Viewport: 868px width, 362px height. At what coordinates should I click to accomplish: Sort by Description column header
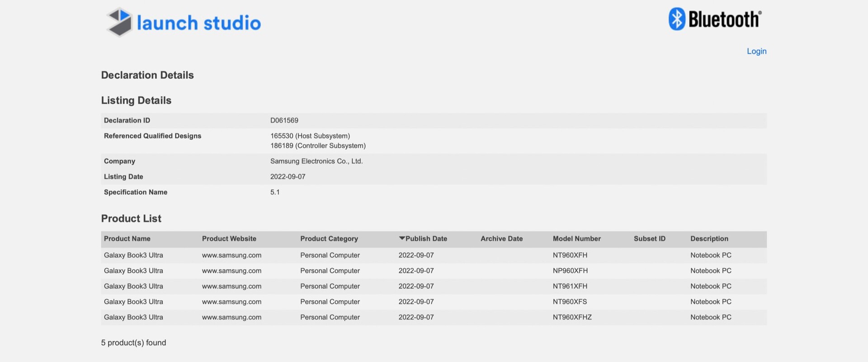tap(709, 239)
